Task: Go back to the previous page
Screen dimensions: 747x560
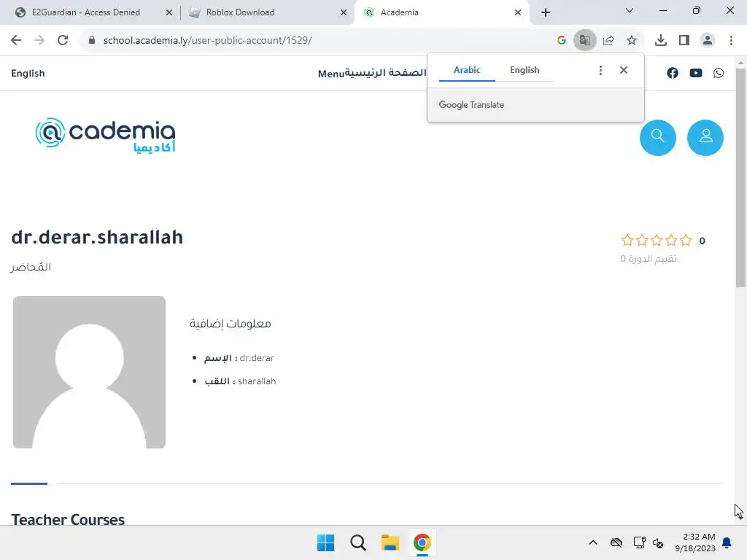Action: [16, 40]
